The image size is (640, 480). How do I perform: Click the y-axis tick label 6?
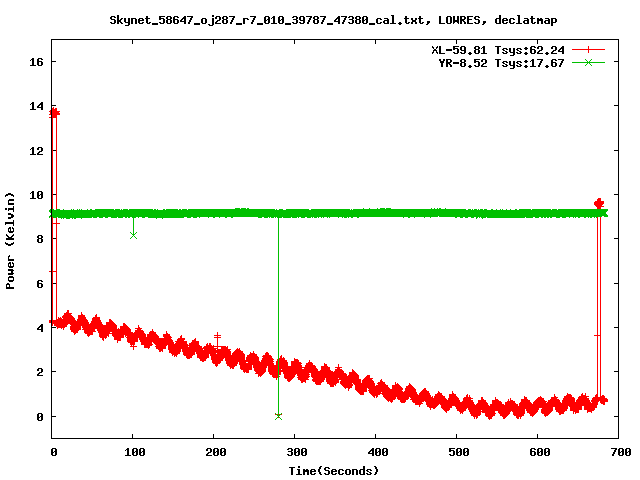pyautogui.click(x=40, y=284)
